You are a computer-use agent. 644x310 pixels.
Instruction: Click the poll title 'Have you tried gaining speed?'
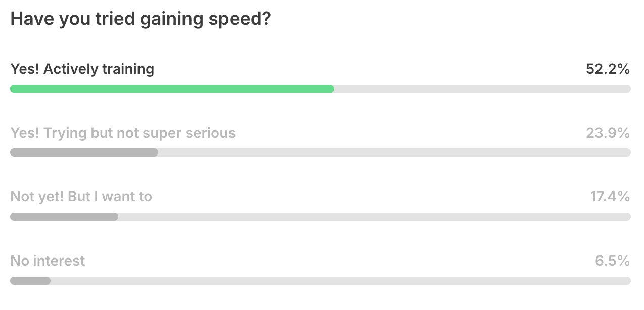pyautogui.click(x=141, y=19)
